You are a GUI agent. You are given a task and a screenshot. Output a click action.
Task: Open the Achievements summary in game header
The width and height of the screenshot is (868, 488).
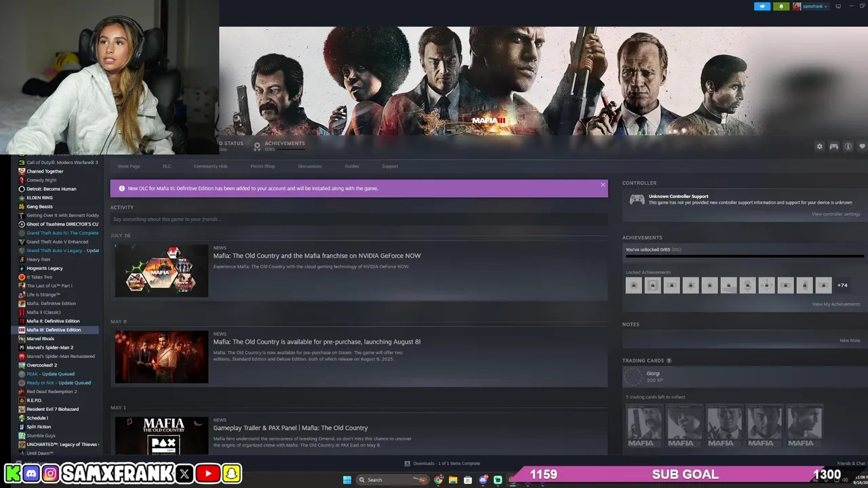point(279,145)
